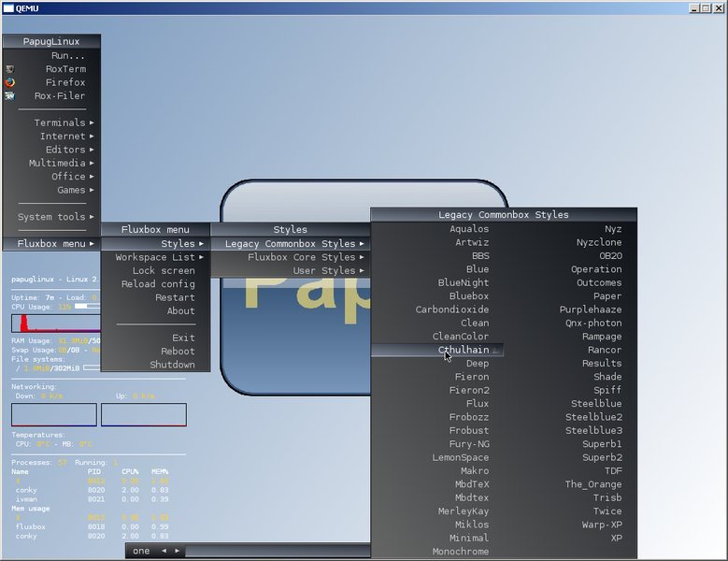Apply the Qnx-photon style
This screenshot has width=728, height=561.
tap(570, 324)
